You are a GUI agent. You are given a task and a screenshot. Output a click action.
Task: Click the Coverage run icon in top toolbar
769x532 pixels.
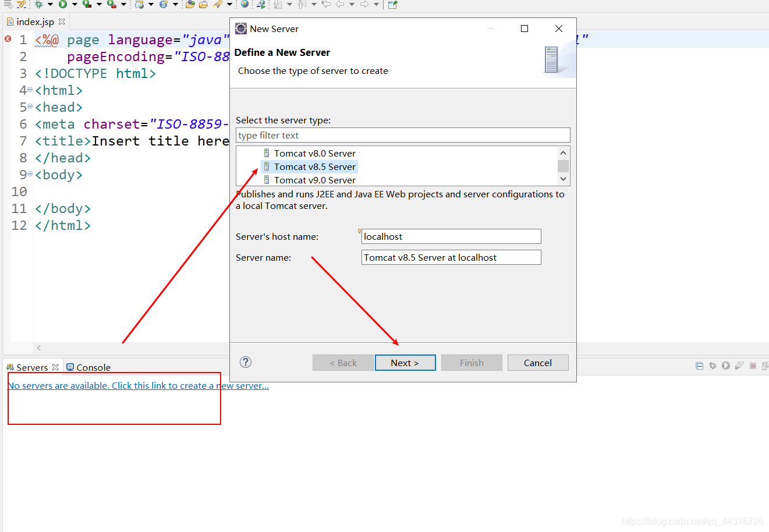(87, 4)
